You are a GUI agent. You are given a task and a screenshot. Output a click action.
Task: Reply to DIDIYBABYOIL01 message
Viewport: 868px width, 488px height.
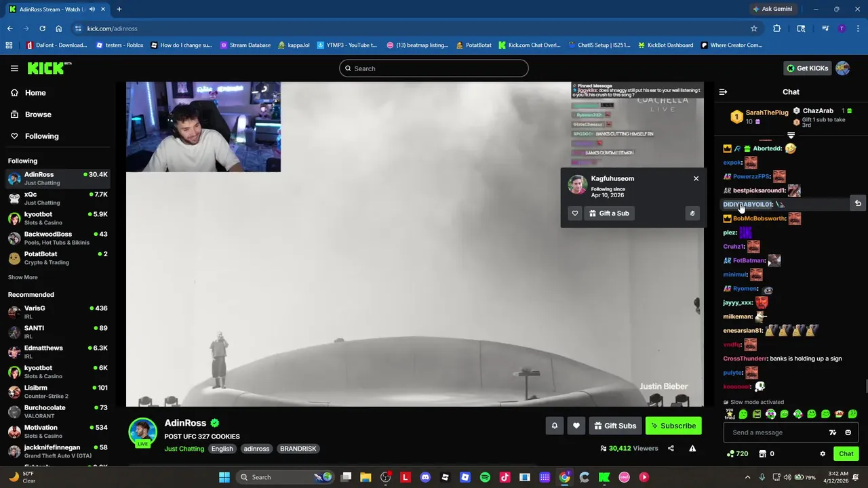[x=858, y=203]
